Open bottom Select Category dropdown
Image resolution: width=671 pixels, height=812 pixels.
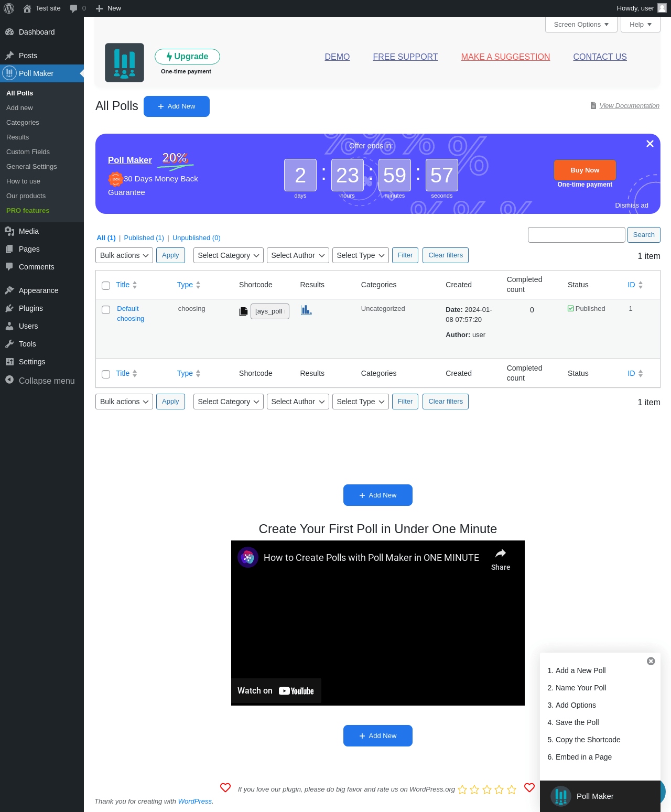point(228,402)
